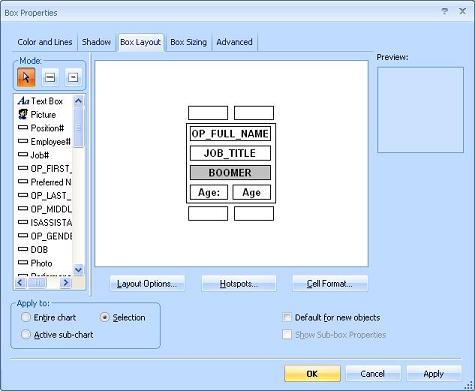Select the OP_FULL_NAME cell in layout
The image size is (475, 391).
coord(230,134)
